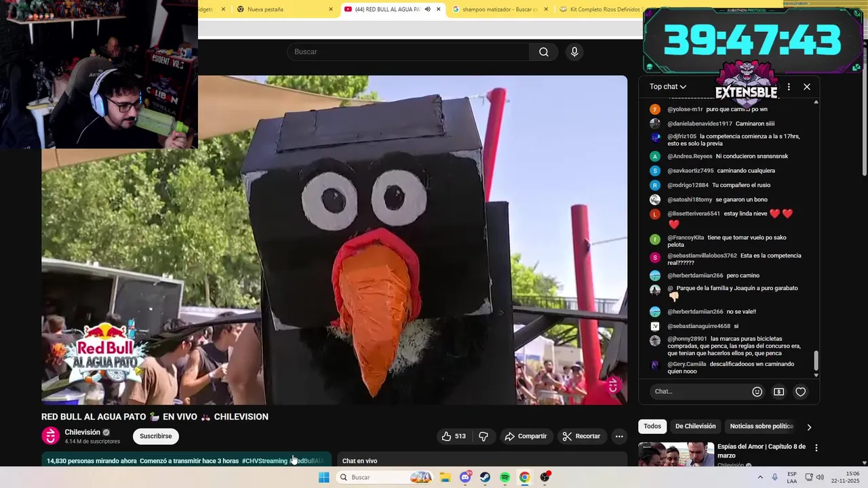This screenshot has width=868, height=488.
Task: Select Noticias sobre política chip
Action: (x=762, y=426)
